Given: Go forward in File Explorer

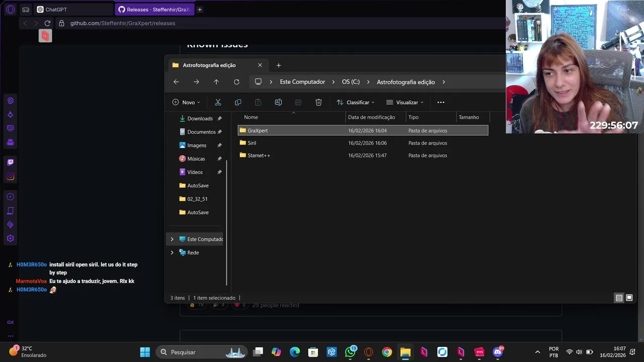Looking at the screenshot, I should [x=196, y=82].
